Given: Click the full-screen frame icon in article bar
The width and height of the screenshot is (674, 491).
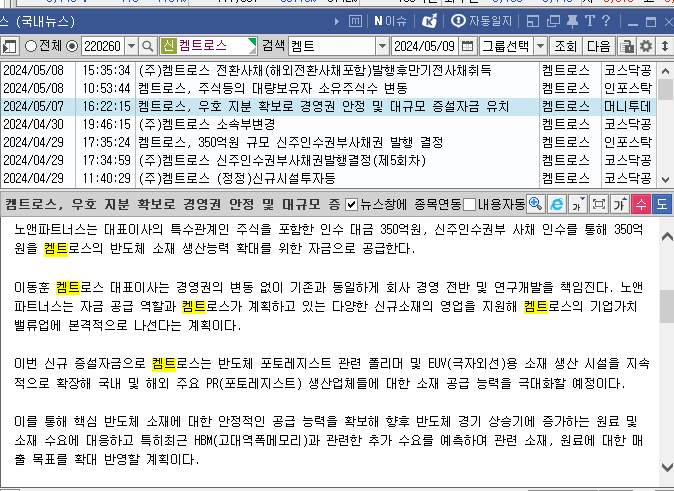Looking at the screenshot, I should [598, 204].
